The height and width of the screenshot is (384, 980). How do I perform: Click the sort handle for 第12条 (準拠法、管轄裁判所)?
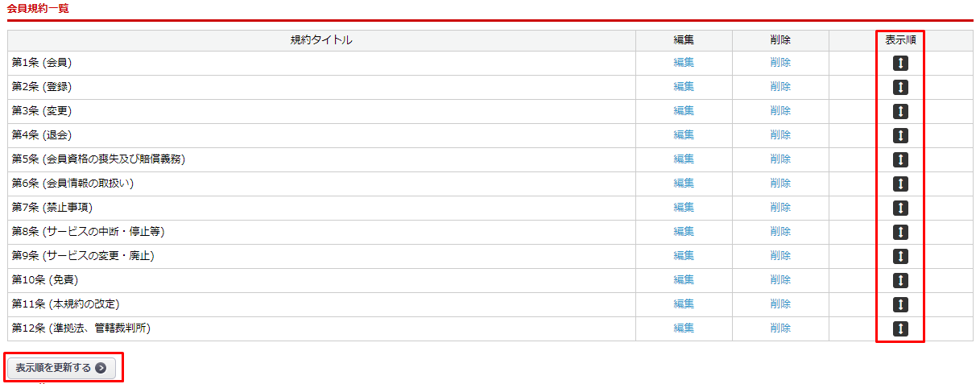[x=900, y=329]
